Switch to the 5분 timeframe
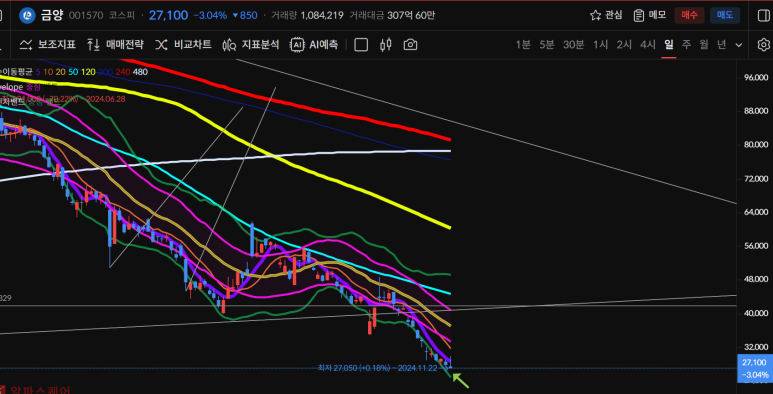 [x=547, y=45]
